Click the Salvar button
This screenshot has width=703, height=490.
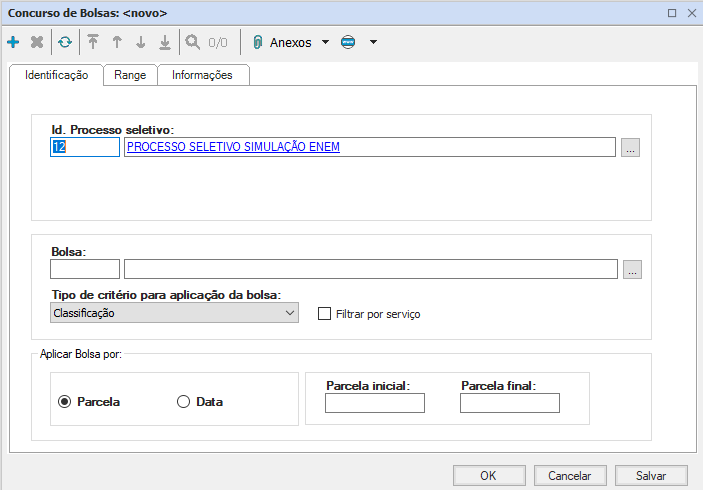[x=651, y=476]
